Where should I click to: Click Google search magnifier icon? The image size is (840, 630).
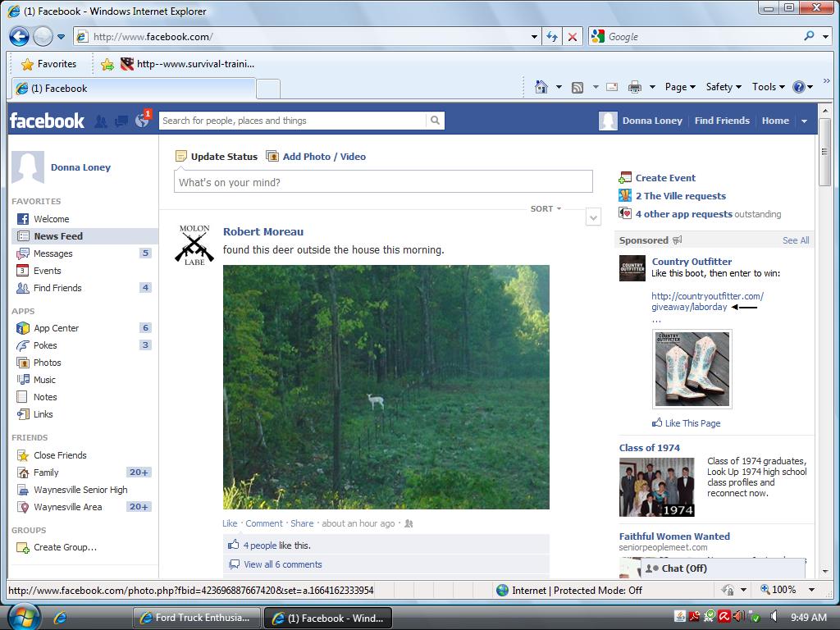[x=809, y=36]
